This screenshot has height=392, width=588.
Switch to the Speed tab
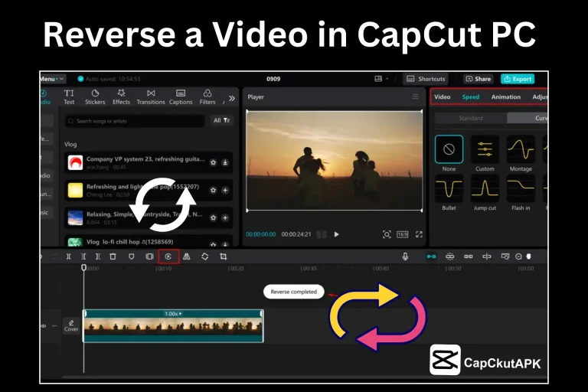click(x=471, y=96)
